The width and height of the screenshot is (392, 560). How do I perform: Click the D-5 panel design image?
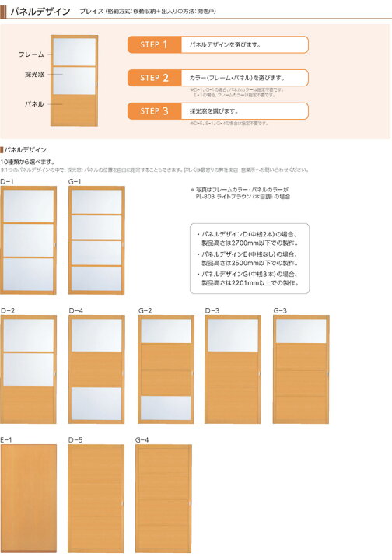coord(96,499)
